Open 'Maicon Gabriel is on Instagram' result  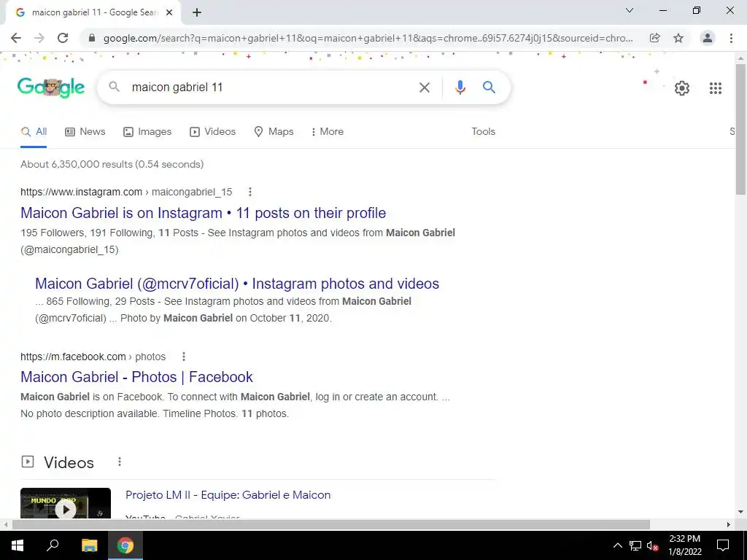(204, 213)
